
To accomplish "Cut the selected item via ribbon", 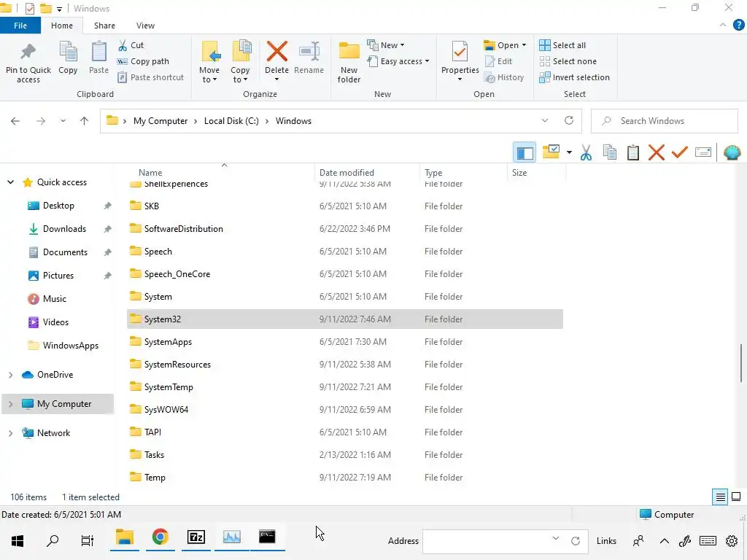I will click(131, 45).
